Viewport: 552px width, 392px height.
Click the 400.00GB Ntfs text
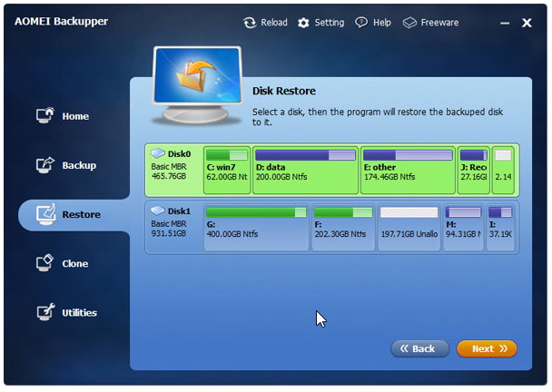point(232,234)
